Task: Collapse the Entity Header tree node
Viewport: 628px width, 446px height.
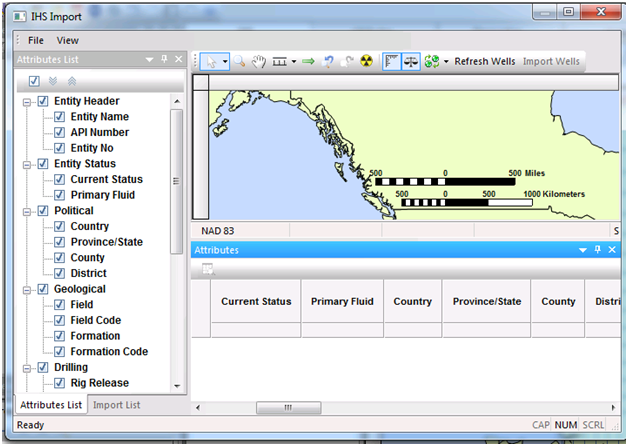Action: [x=27, y=101]
